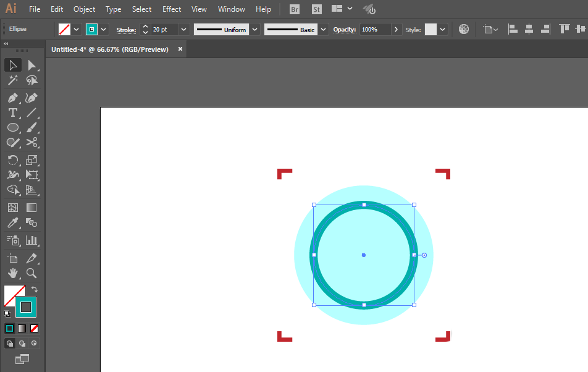Open Adobe Bridge from the Br icon
Screen dimensions: 588x372
click(x=296, y=9)
